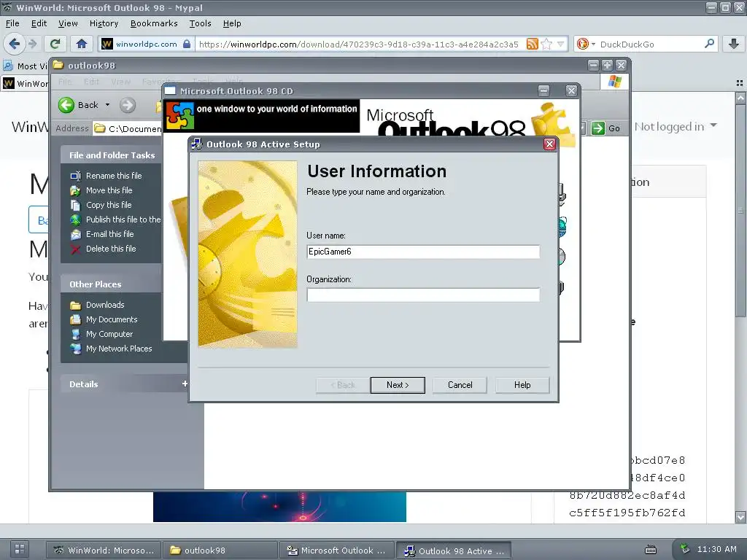Image resolution: width=747 pixels, height=560 pixels.
Task: Open the Edit menu
Action: click(x=39, y=23)
